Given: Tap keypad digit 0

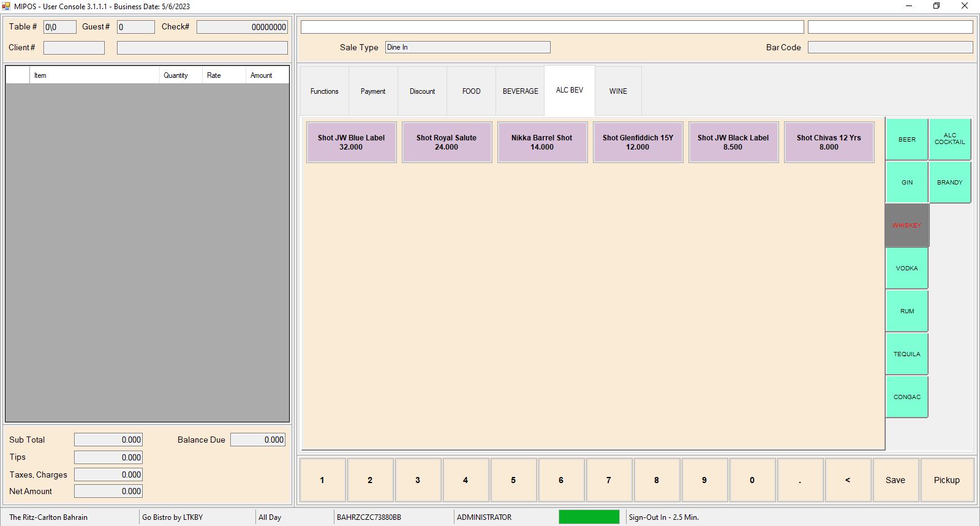Looking at the screenshot, I should coord(752,480).
